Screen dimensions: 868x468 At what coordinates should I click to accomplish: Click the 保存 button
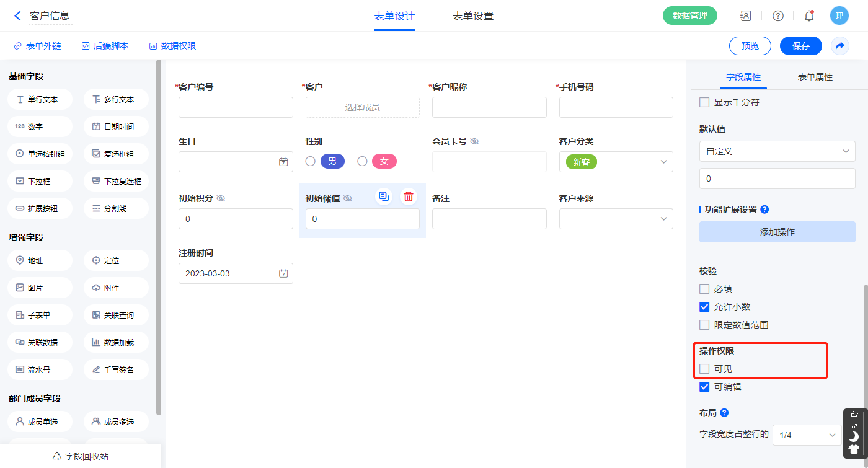tap(800, 46)
